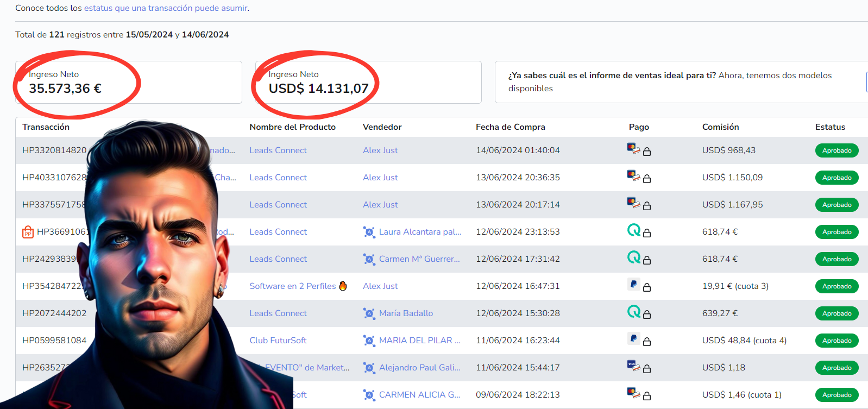Click the affiliate icon next to Laura Alcantara

point(369,232)
